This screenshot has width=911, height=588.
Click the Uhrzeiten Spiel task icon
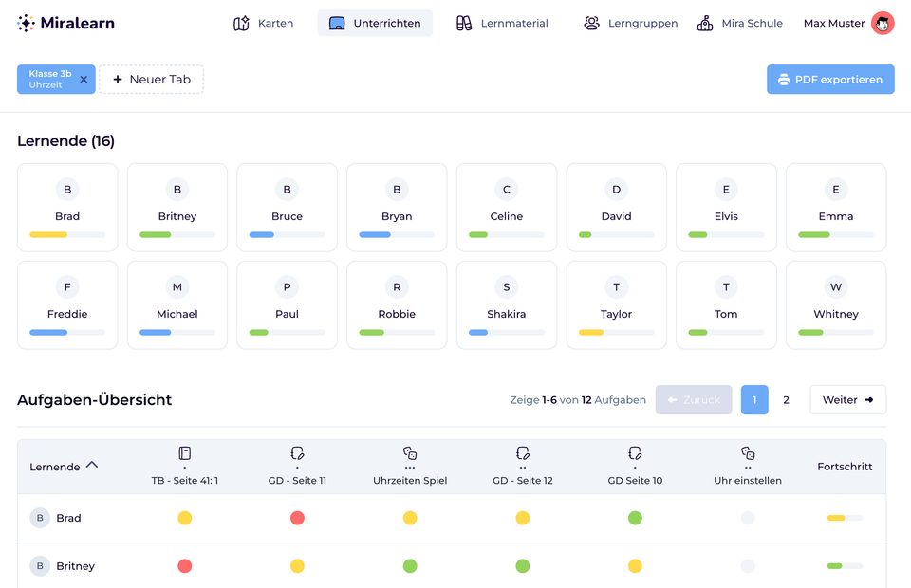pos(410,453)
